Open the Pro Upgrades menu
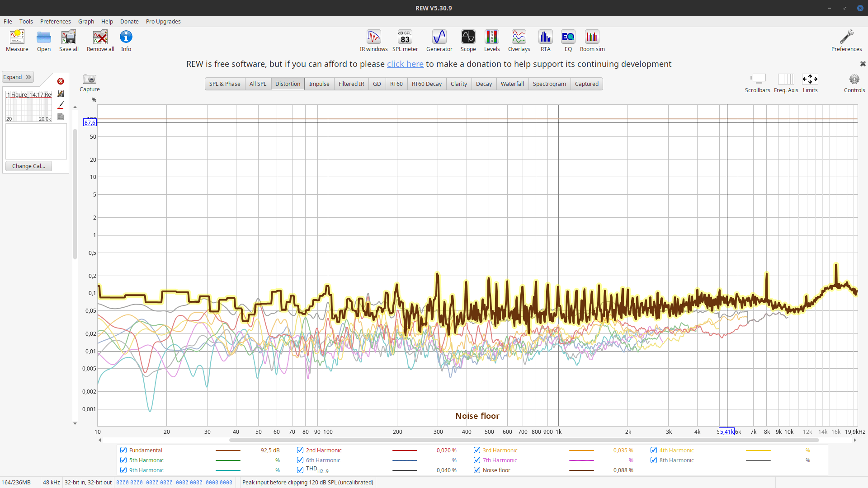Viewport: 868px width, 488px height. pos(163,21)
